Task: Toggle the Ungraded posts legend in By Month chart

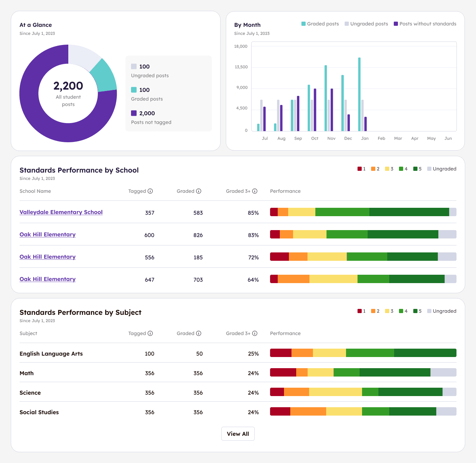Action: 347,23
